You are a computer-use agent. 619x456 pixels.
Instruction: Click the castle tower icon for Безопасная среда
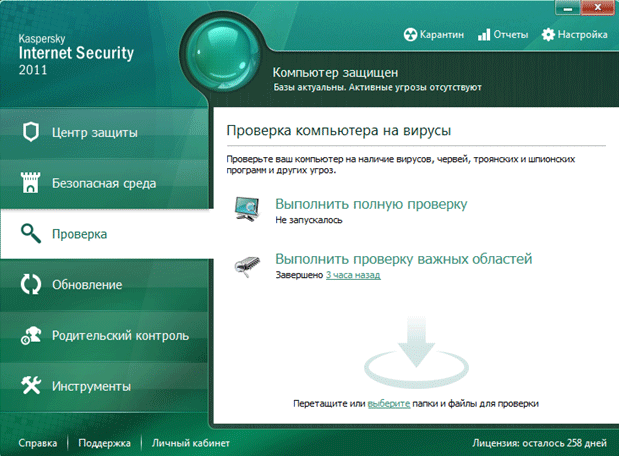coord(30,182)
